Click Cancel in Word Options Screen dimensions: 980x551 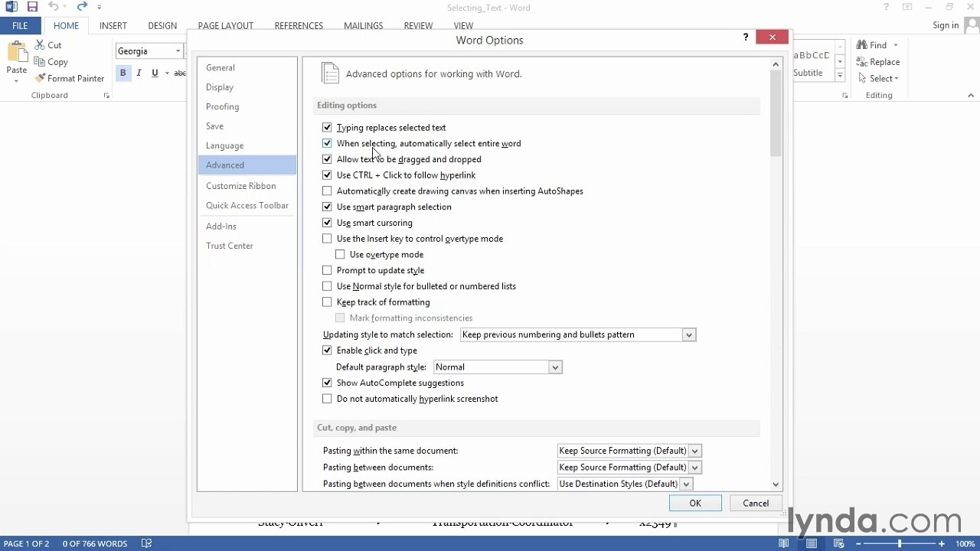tap(756, 503)
